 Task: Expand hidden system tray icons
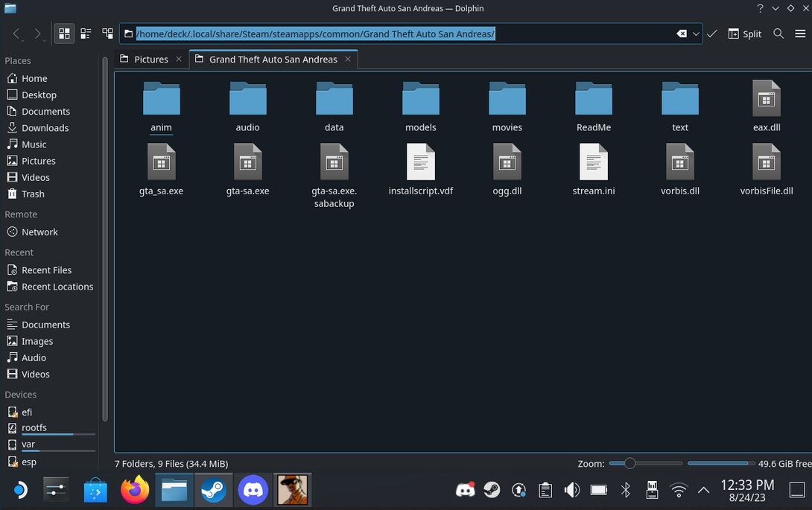[x=703, y=490]
